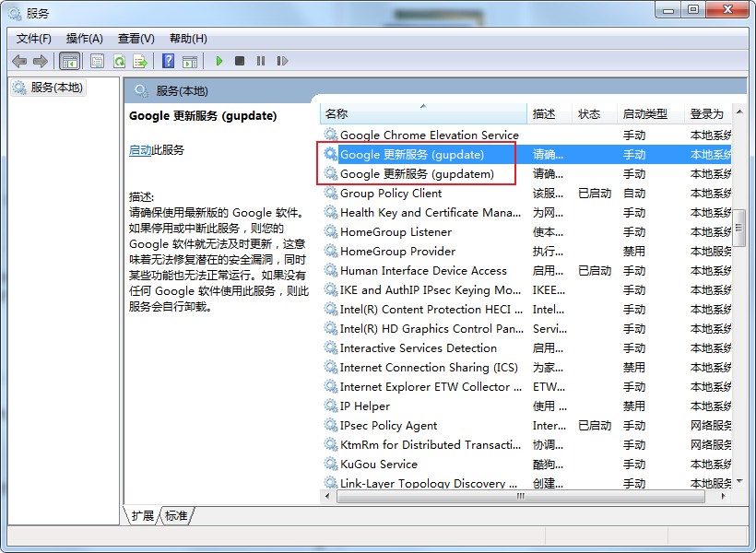Click the Stop Service square icon

240,61
